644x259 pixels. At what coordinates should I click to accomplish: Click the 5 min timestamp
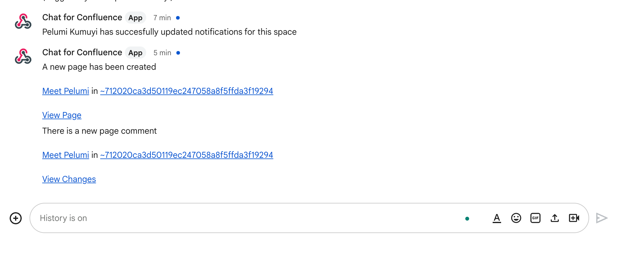(162, 53)
